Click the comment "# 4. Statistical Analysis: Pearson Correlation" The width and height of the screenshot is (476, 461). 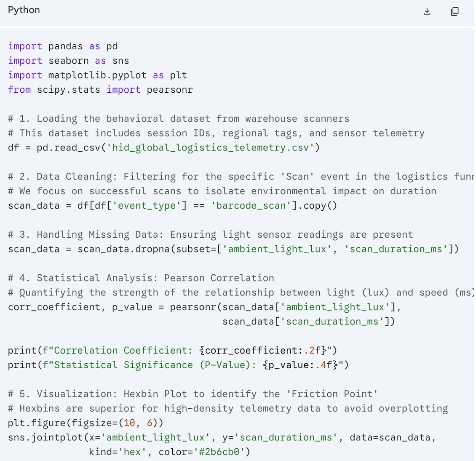pos(141,278)
